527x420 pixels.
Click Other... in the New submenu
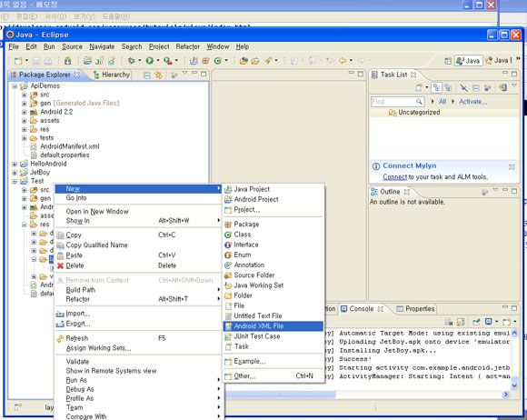[273, 376]
